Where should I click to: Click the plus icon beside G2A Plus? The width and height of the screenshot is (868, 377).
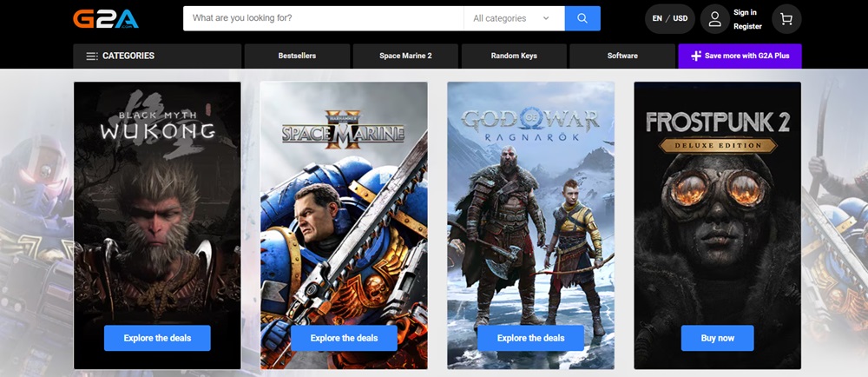(696, 56)
